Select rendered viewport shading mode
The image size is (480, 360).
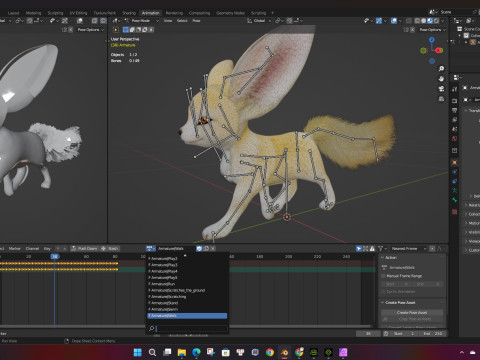pyautogui.click(x=436, y=21)
